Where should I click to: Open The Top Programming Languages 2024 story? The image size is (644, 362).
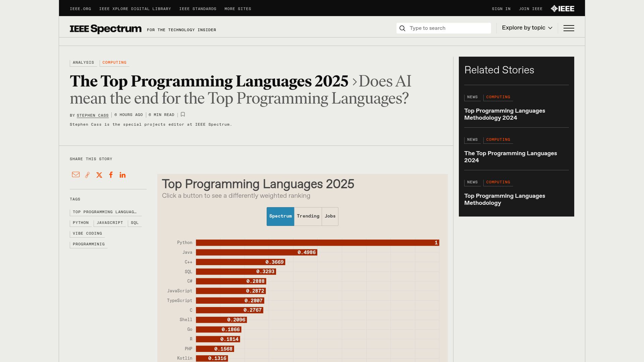(511, 157)
